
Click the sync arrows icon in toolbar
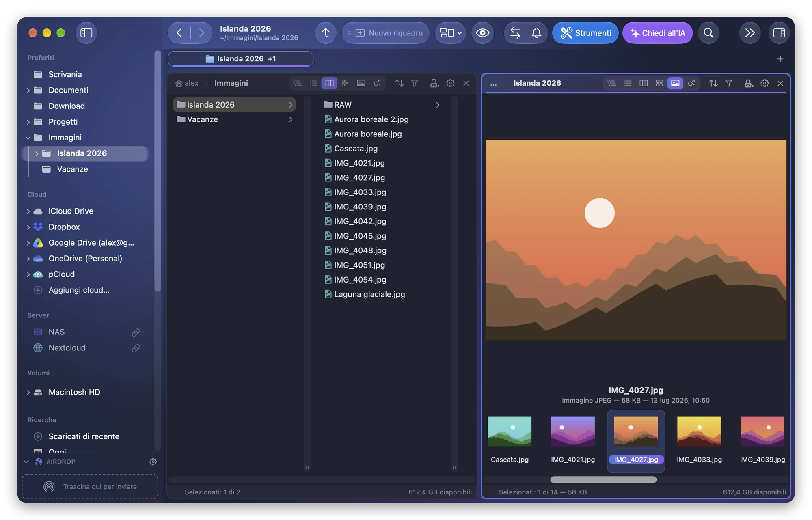click(515, 33)
